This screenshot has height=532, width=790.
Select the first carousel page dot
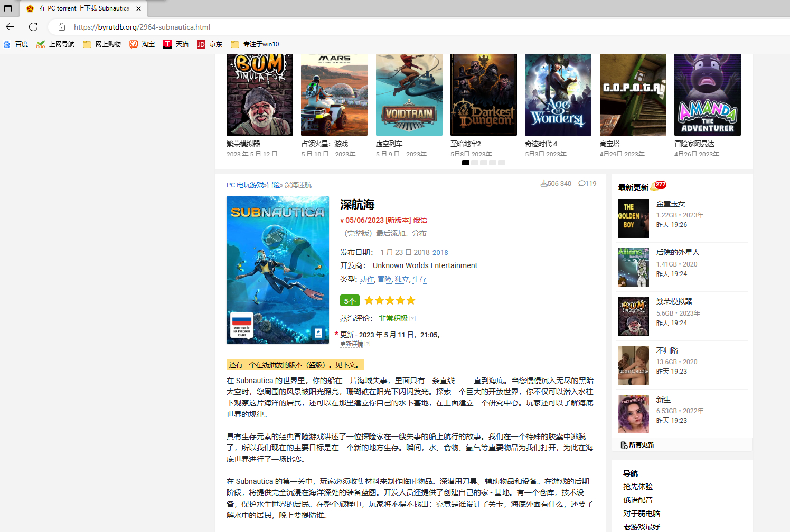click(x=466, y=163)
